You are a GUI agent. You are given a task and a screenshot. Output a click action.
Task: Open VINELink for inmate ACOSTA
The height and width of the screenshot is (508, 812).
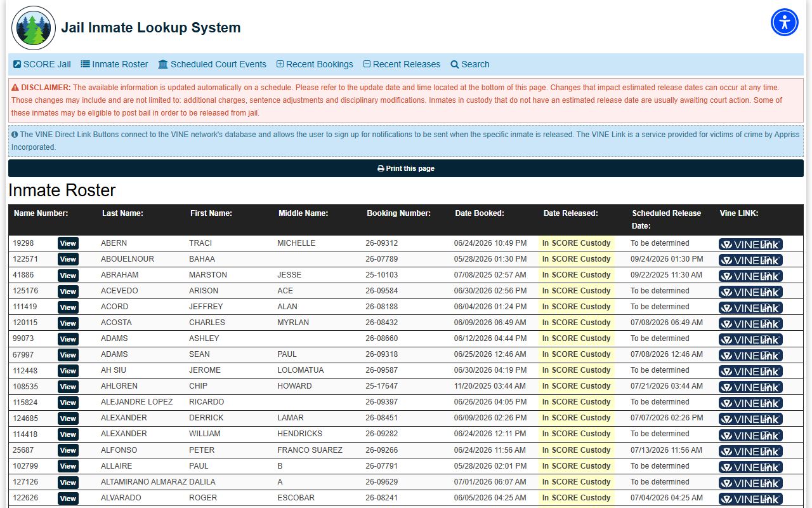[x=750, y=323]
